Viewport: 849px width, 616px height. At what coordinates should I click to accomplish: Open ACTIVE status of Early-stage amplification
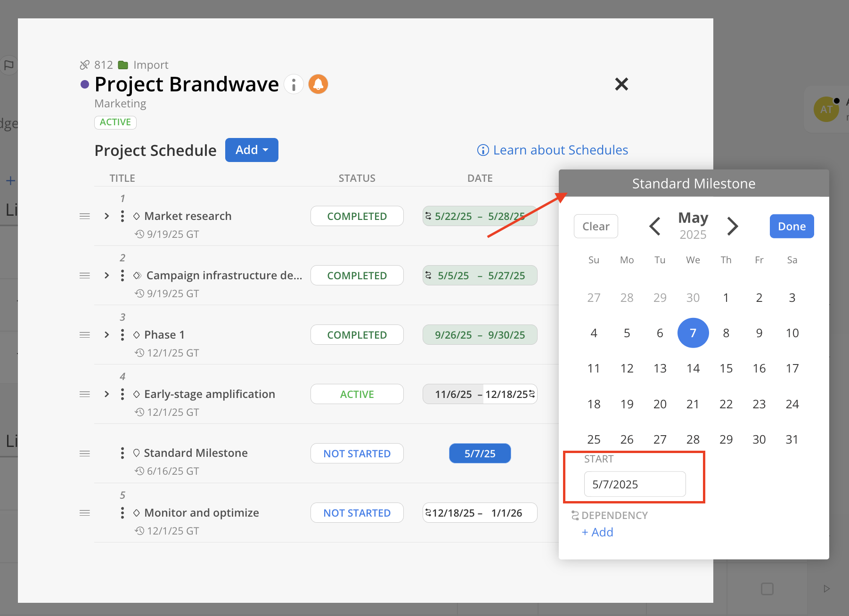(x=357, y=394)
